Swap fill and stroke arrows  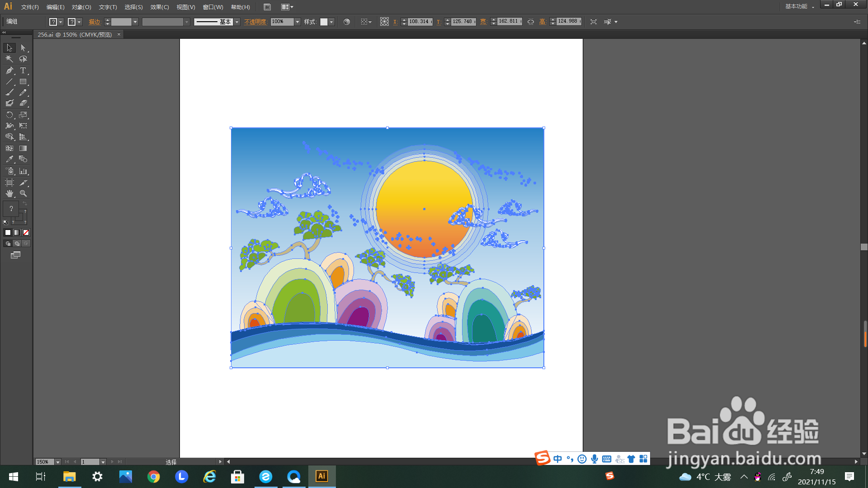click(25, 204)
